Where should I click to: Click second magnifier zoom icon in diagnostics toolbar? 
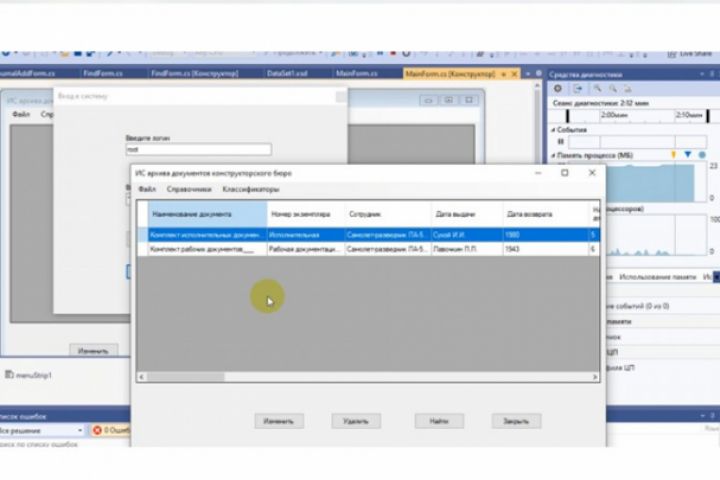coord(613,89)
